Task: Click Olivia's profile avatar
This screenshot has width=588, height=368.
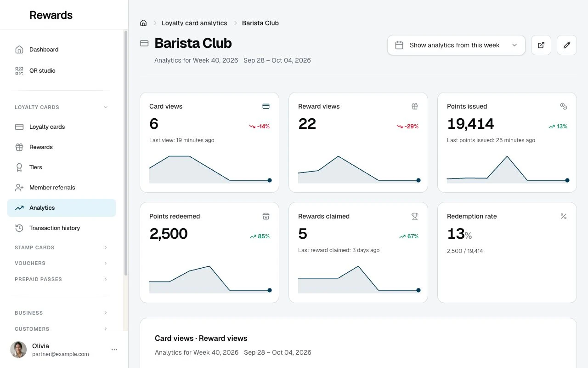Action: pyautogui.click(x=18, y=350)
